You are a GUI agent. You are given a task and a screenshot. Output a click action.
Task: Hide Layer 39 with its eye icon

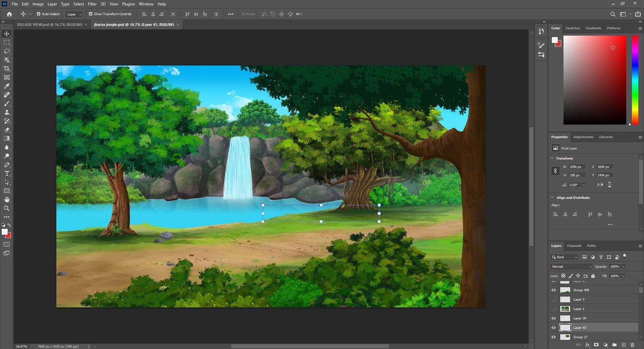point(553,318)
